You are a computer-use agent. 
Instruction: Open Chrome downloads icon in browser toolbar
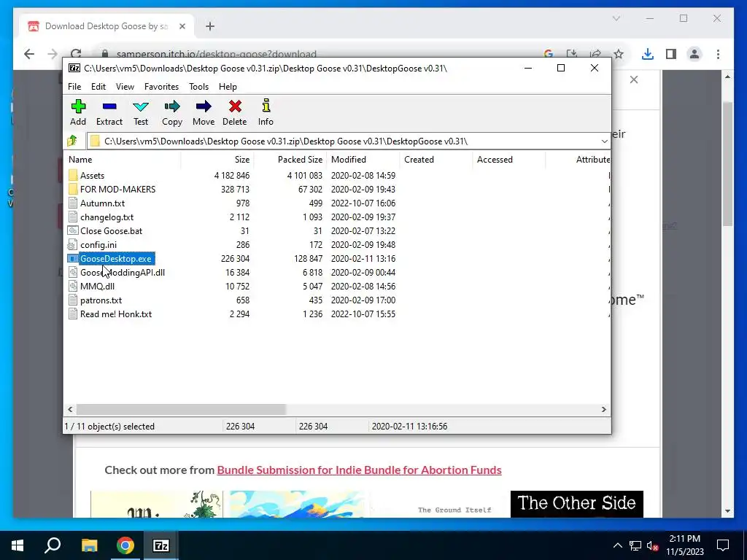click(648, 54)
